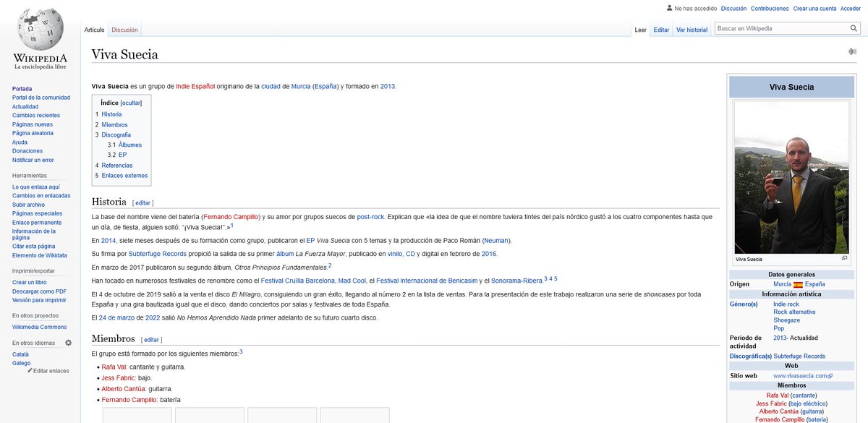Open the Mad Cool festival link
Viewport: 868px width, 423px height.
352,281
